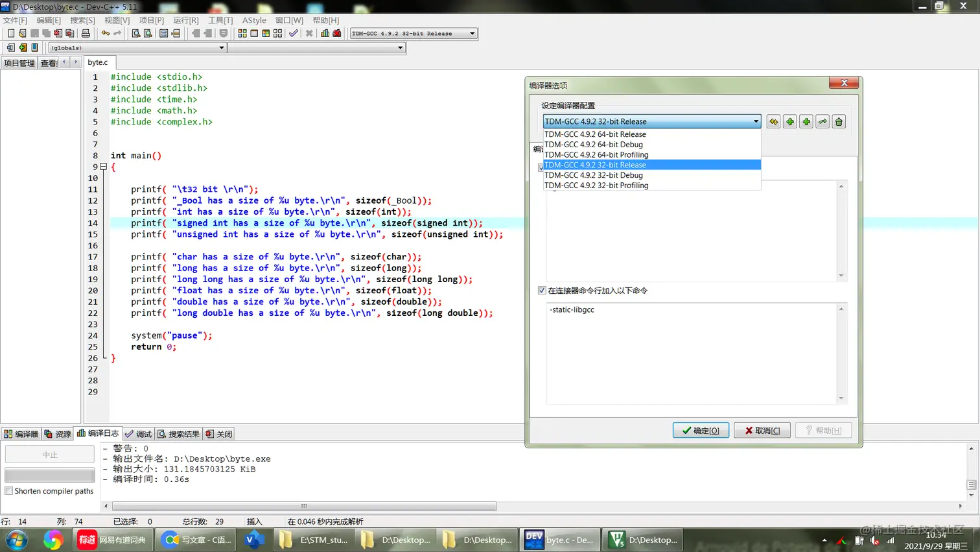Click the Compile toolbar icon

(242, 33)
